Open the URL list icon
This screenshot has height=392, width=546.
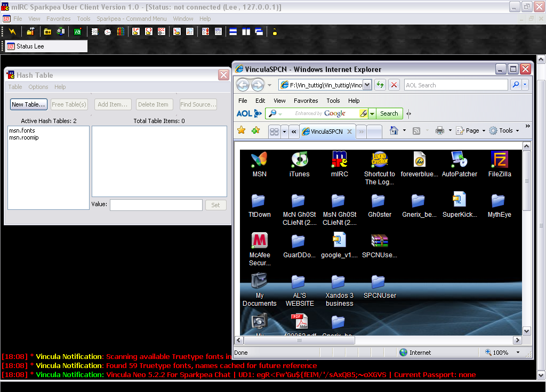[218, 31]
